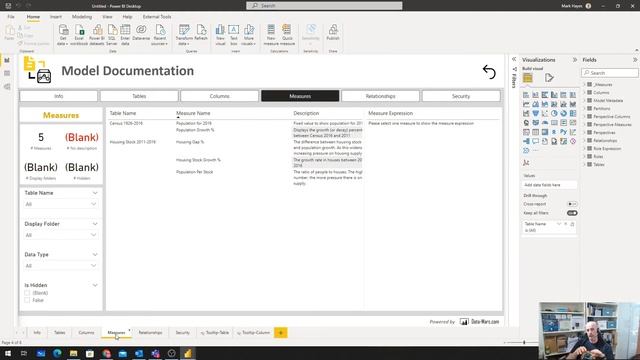This screenshot has height=360, width=640.
Task: Collapse the Visualizations pane with its chevron
Action: point(575,60)
